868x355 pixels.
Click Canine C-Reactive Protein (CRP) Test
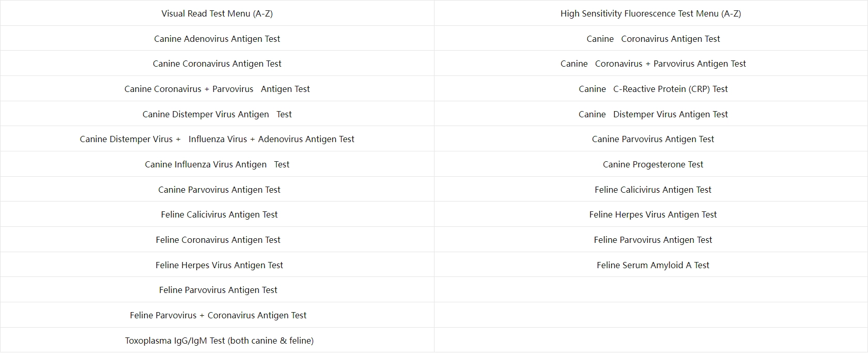click(x=653, y=89)
